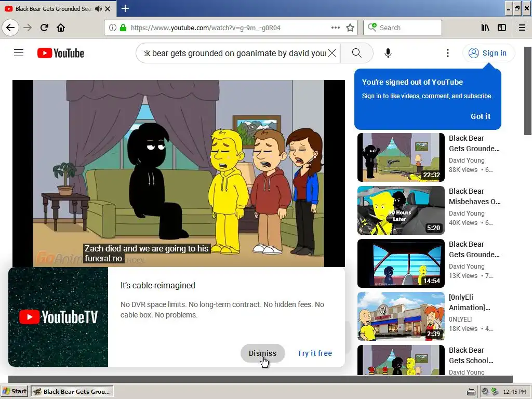This screenshot has width=532, height=399.
Task: Click Got it in the signed-out notice
Action: [481, 116]
